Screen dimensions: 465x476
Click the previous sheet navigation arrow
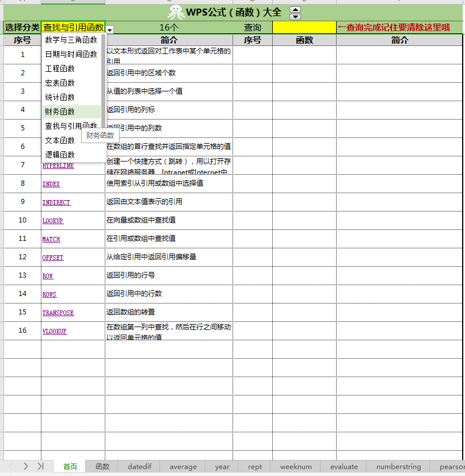pos(12,466)
